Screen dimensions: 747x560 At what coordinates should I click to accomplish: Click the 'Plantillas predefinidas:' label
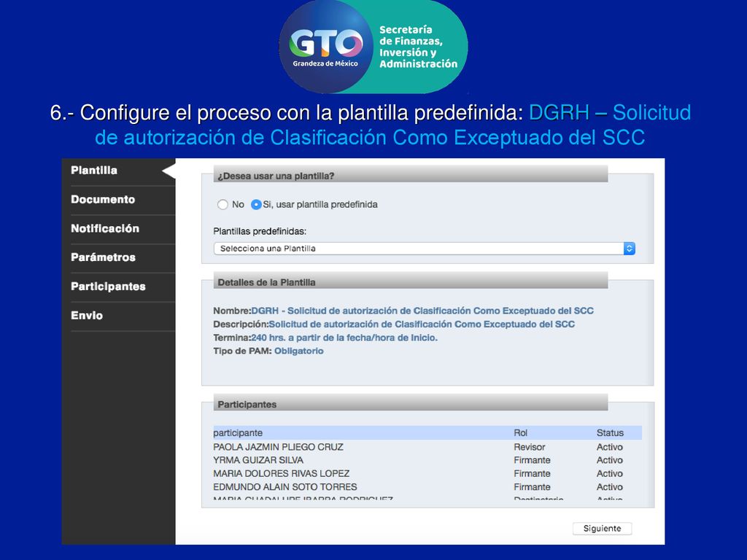260,231
